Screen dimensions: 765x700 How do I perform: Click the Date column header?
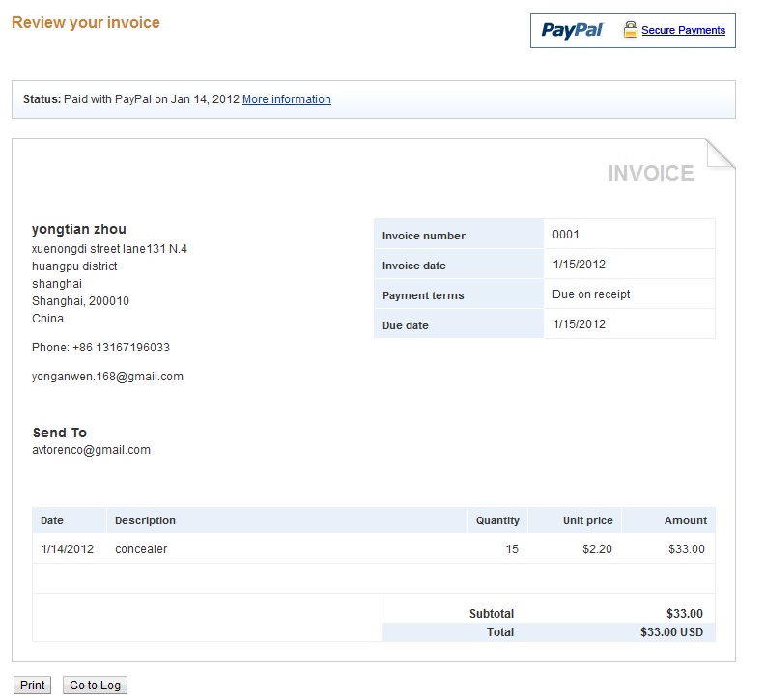pyautogui.click(x=52, y=520)
